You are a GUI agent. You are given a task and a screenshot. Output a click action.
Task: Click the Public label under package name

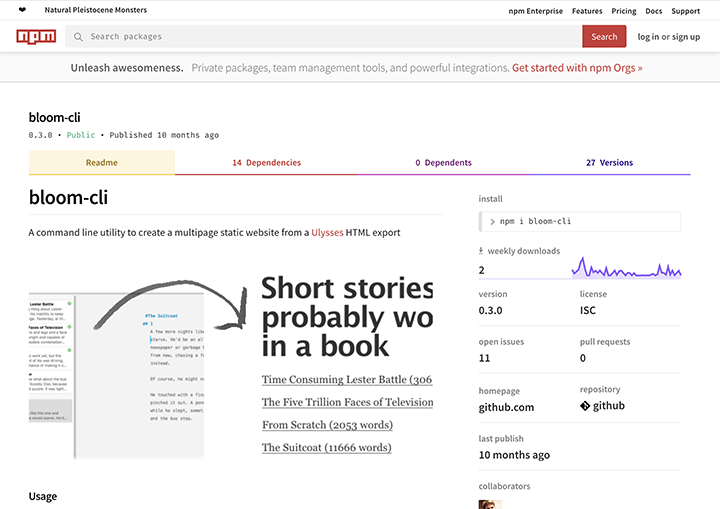pyautogui.click(x=81, y=135)
